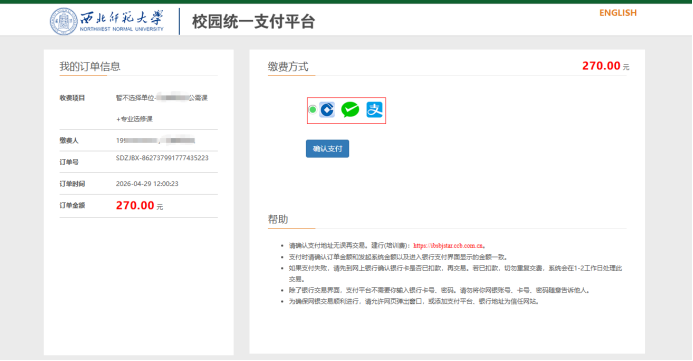Switch the page language to ENGLISH
The height and width of the screenshot is (361, 693).
[618, 13]
